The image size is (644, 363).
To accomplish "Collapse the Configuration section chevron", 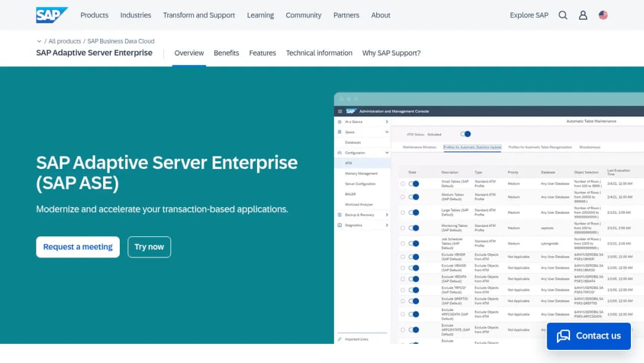I will point(387,153).
